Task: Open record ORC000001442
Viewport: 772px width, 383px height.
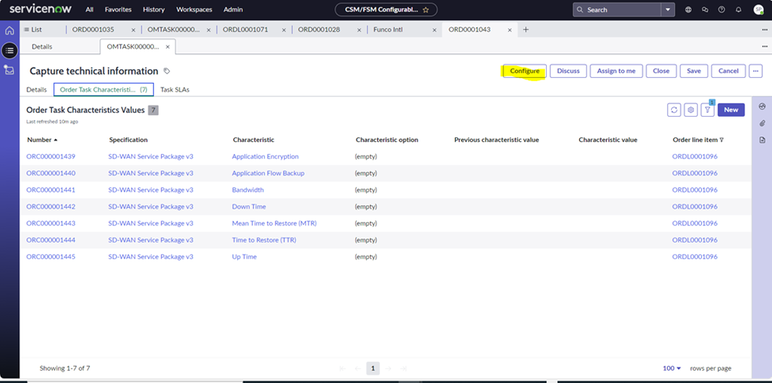Action: [51, 207]
